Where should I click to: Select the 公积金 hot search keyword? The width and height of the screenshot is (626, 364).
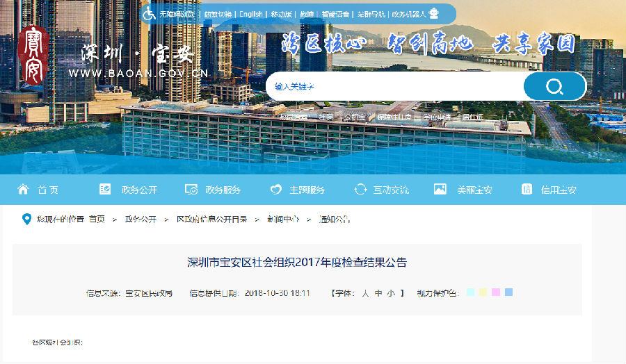[x=354, y=117]
